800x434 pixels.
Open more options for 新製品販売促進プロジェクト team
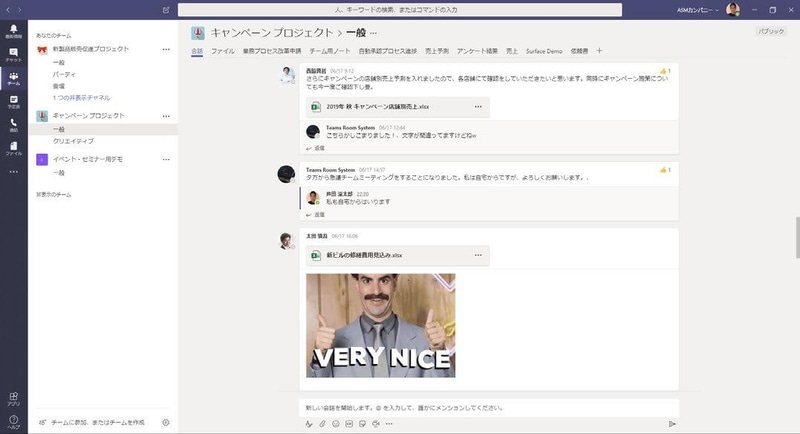(166, 49)
